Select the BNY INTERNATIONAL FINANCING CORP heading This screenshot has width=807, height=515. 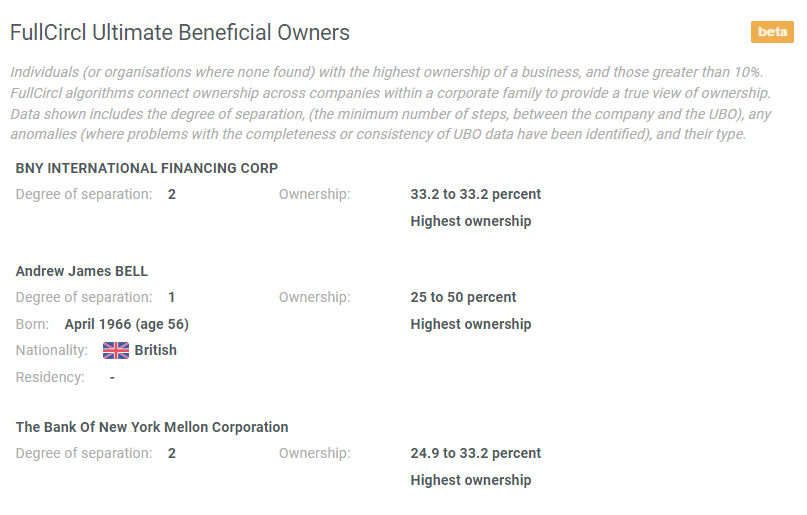147,168
